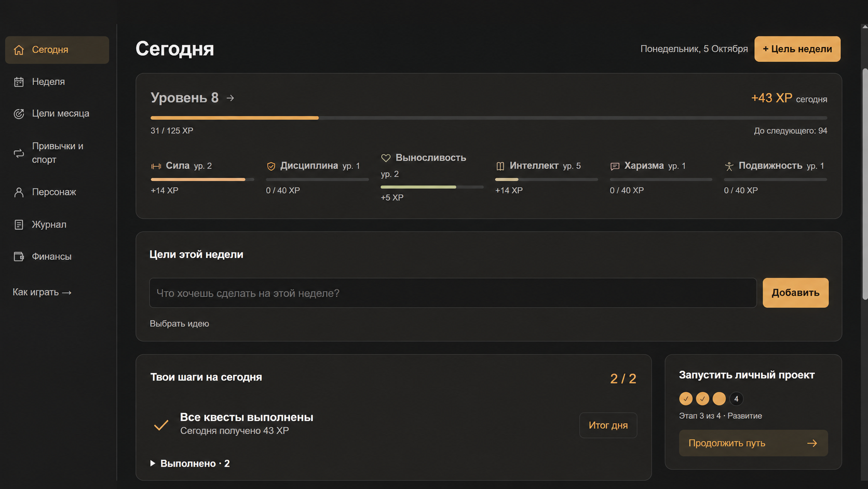The height and width of the screenshot is (489, 868).
Task: Focus the weekly goal input field
Action: (x=453, y=293)
